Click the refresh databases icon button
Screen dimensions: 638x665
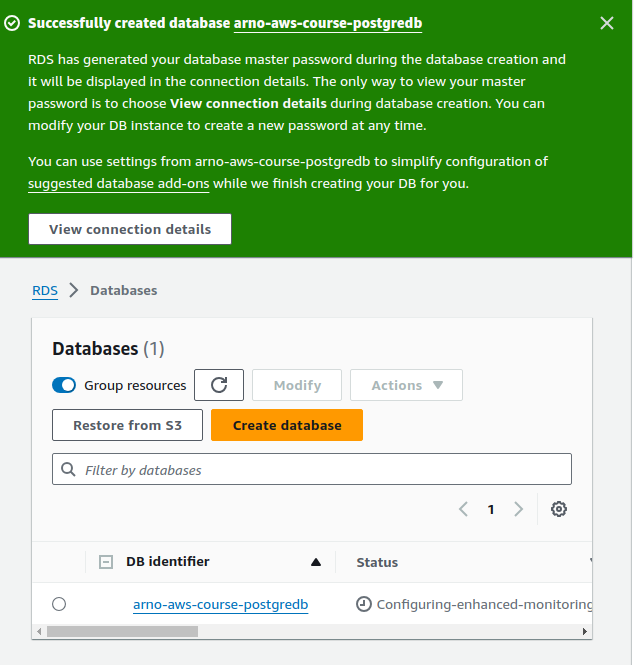pos(219,385)
